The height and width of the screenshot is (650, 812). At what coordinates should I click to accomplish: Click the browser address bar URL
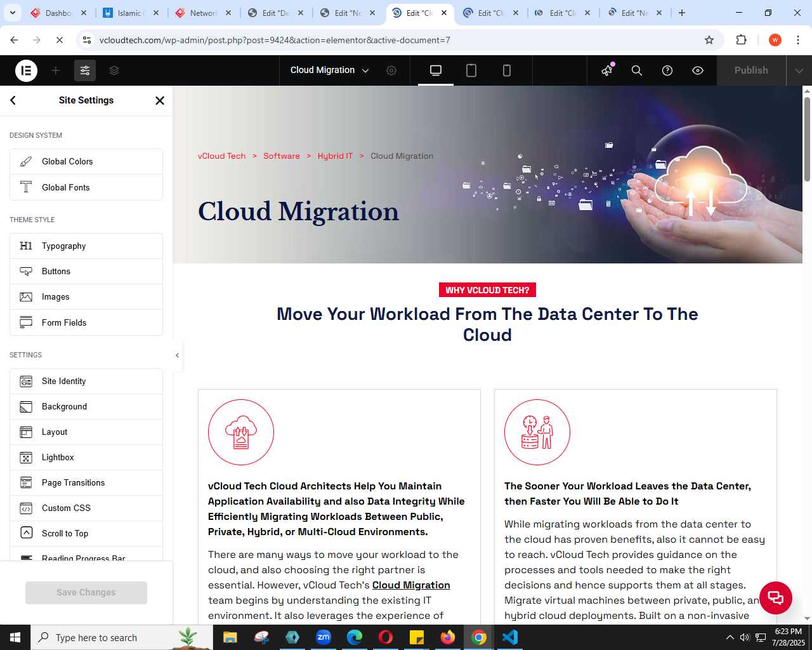tap(275, 40)
